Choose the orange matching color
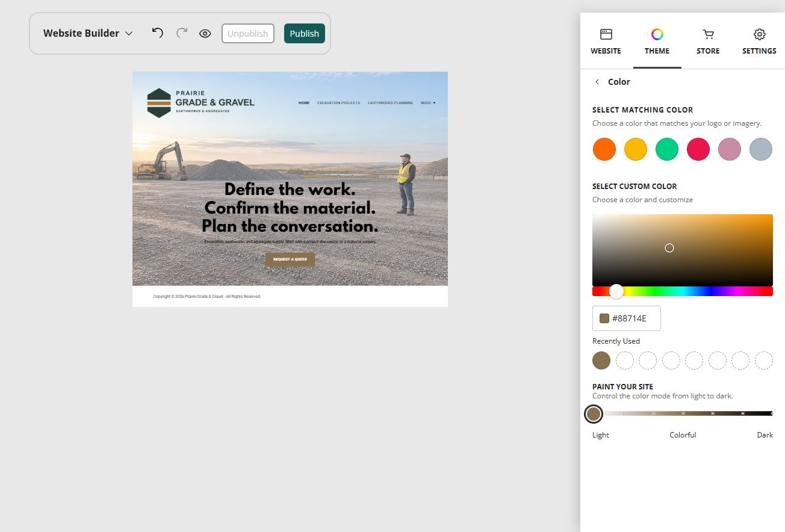 (604, 149)
